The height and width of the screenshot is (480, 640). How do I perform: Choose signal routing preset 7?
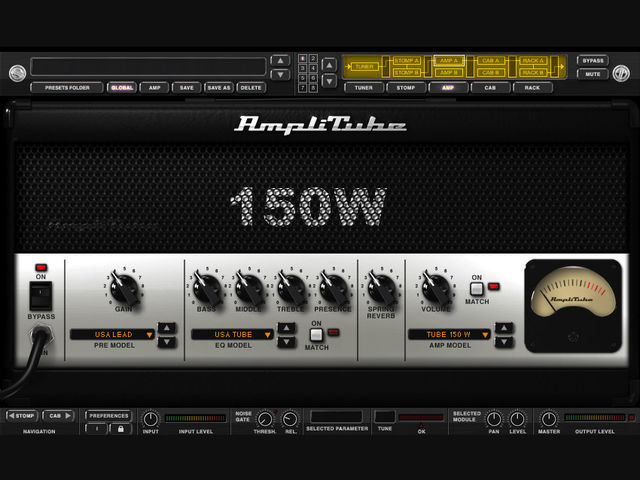(302, 88)
